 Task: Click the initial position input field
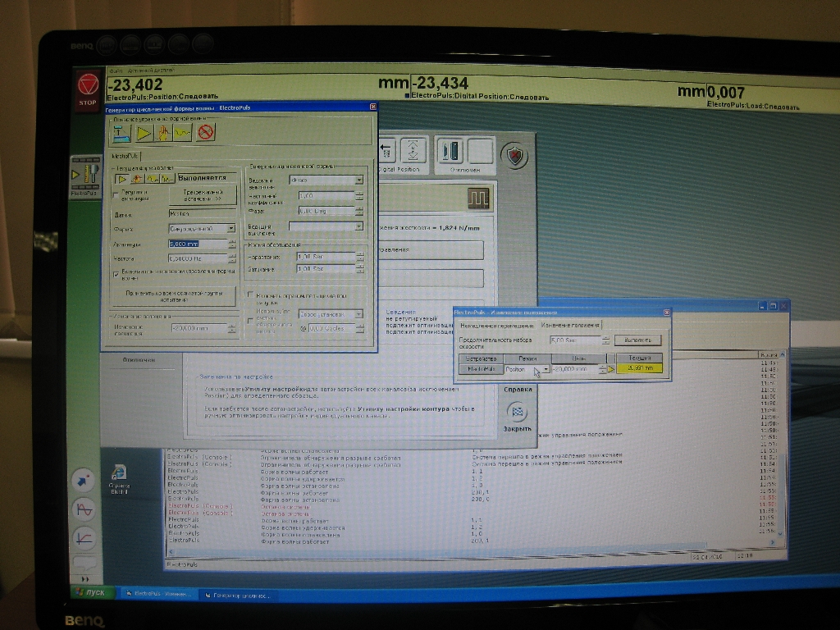click(x=199, y=328)
